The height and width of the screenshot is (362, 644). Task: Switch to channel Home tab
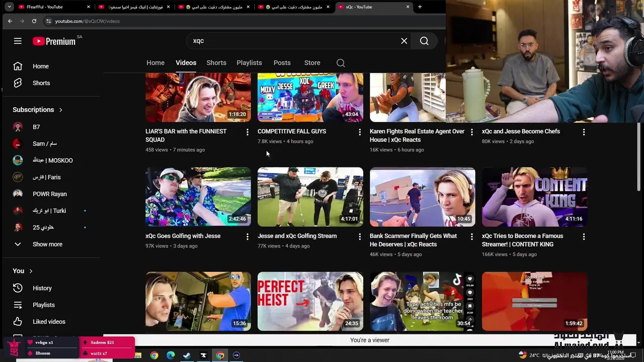pyautogui.click(x=155, y=63)
